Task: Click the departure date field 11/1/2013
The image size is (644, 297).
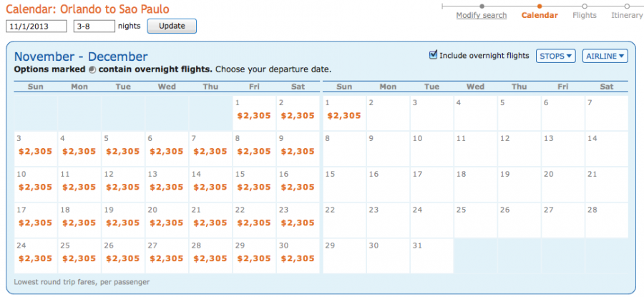Action: pos(36,26)
